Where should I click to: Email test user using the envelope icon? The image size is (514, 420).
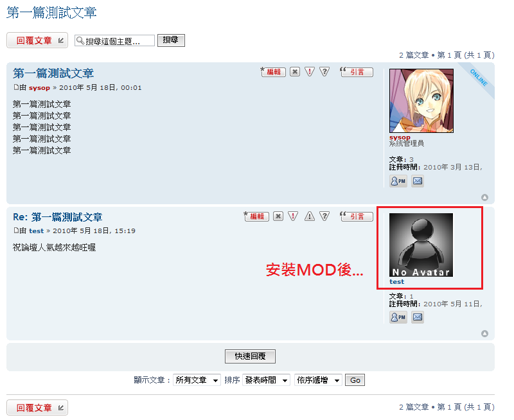(x=418, y=317)
